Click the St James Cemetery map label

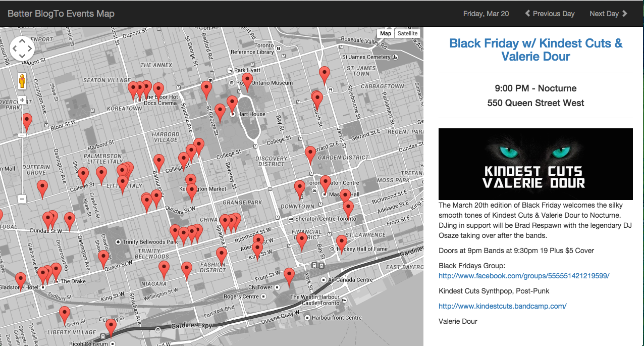click(x=366, y=57)
